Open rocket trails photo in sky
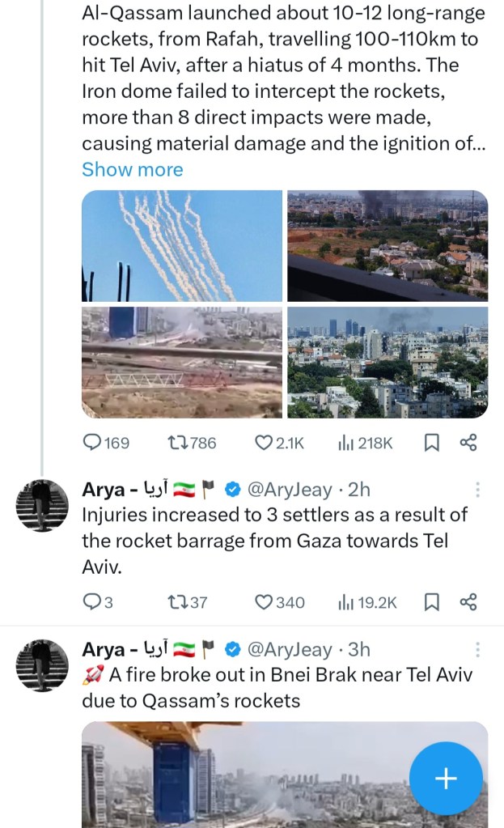This screenshot has width=504, height=828. 182,246
